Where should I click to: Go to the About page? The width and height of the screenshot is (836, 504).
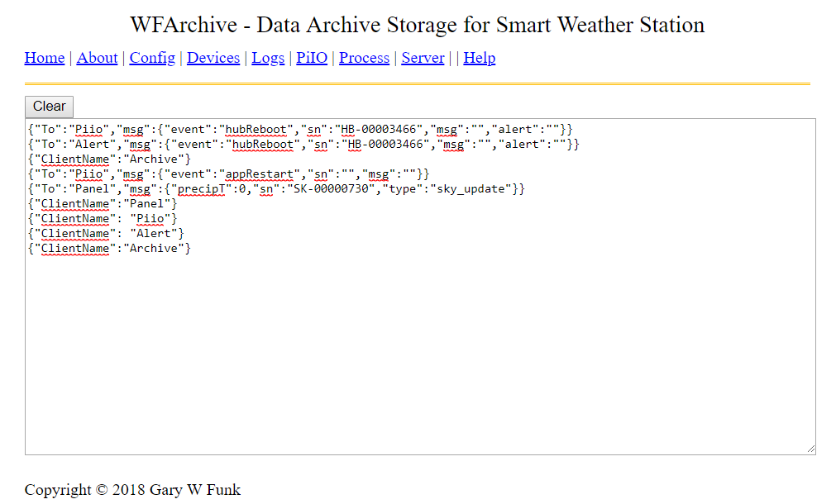tap(97, 58)
